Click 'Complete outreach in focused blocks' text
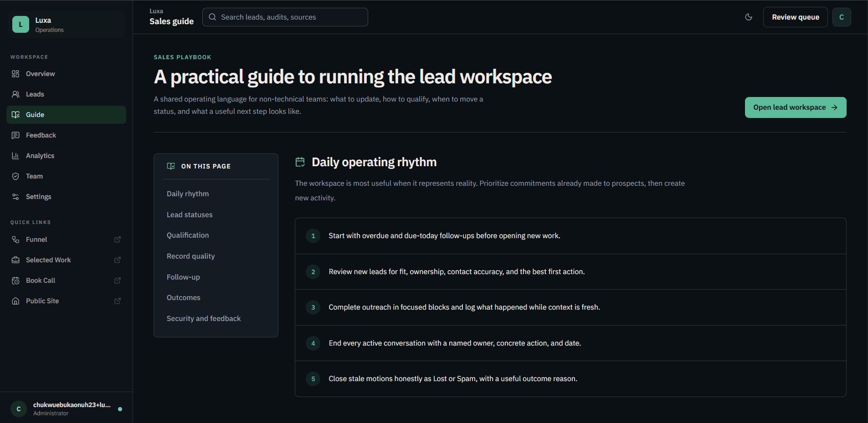868x423 pixels. click(464, 307)
